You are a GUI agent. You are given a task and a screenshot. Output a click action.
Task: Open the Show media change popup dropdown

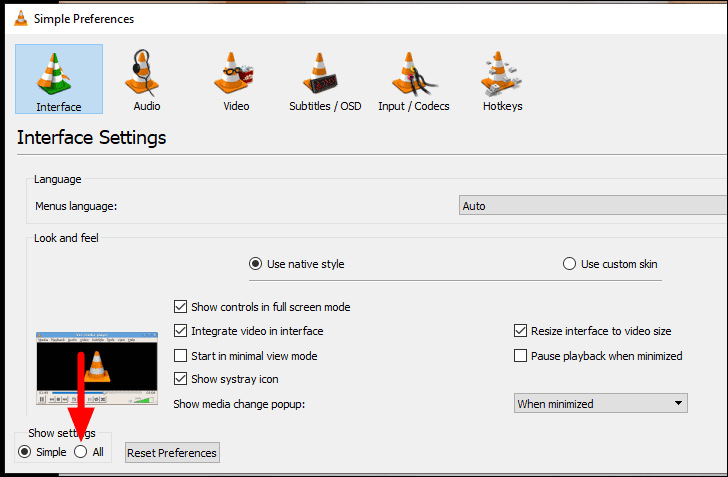coord(600,403)
